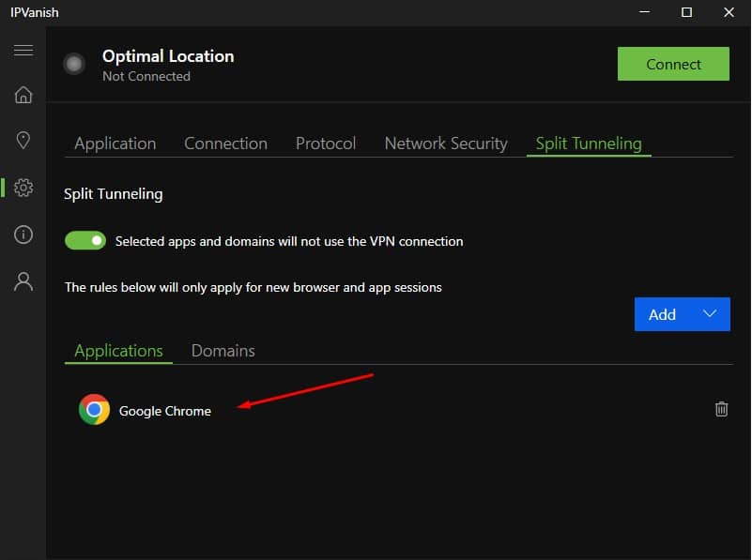Open Settings gear icon in sidebar
752x560 pixels.
23,188
